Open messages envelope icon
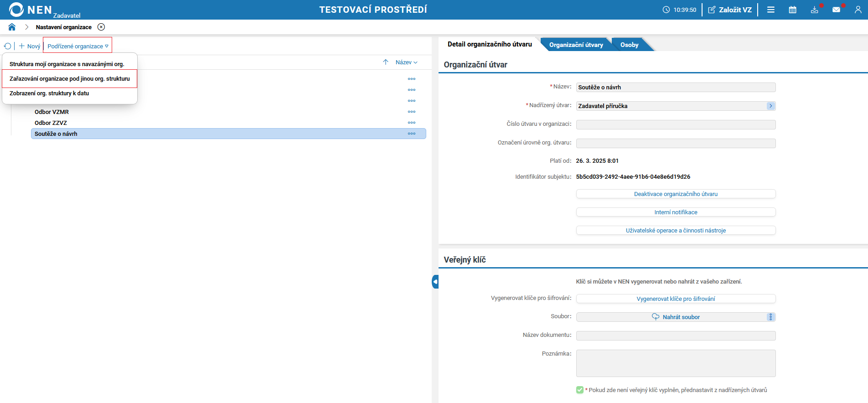 pos(836,10)
